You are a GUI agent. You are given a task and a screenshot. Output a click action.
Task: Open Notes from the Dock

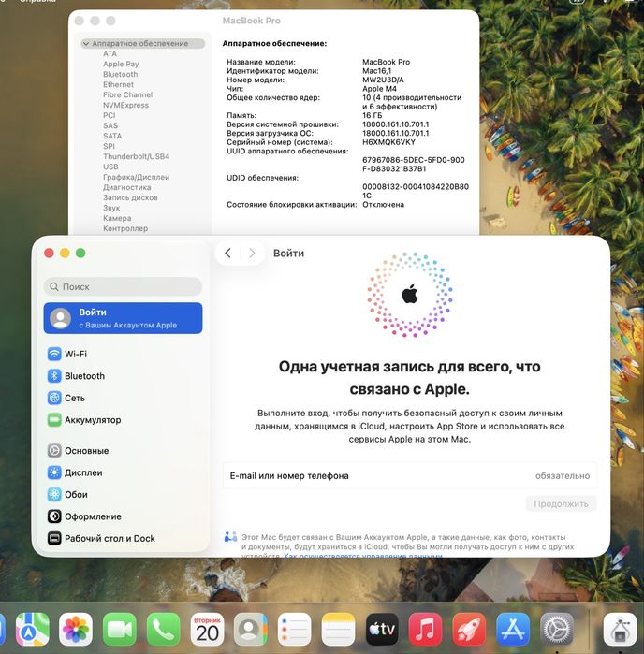click(x=338, y=630)
